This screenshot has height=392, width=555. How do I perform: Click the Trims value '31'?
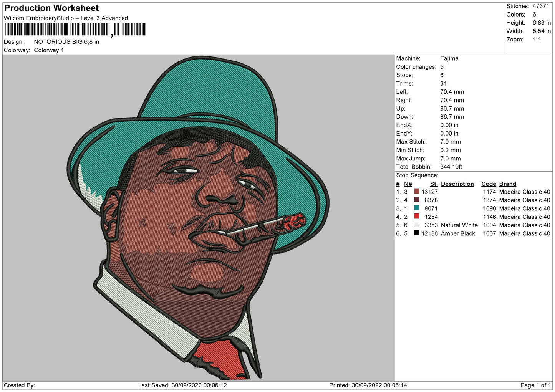click(444, 83)
